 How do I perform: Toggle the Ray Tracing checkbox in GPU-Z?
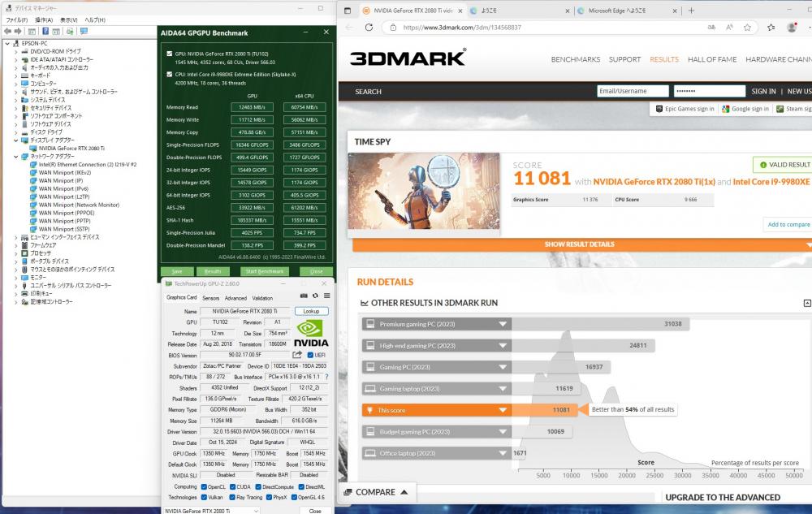pos(232,498)
